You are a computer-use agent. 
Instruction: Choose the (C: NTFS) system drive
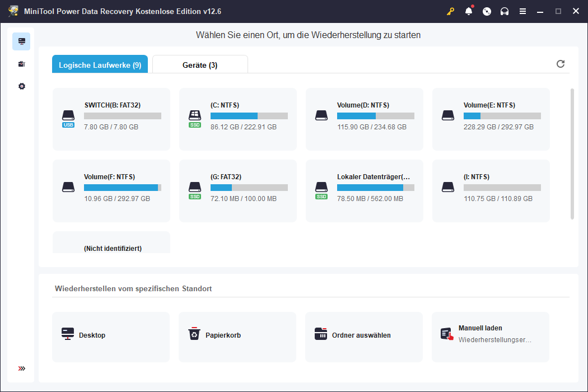pos(238,119)
